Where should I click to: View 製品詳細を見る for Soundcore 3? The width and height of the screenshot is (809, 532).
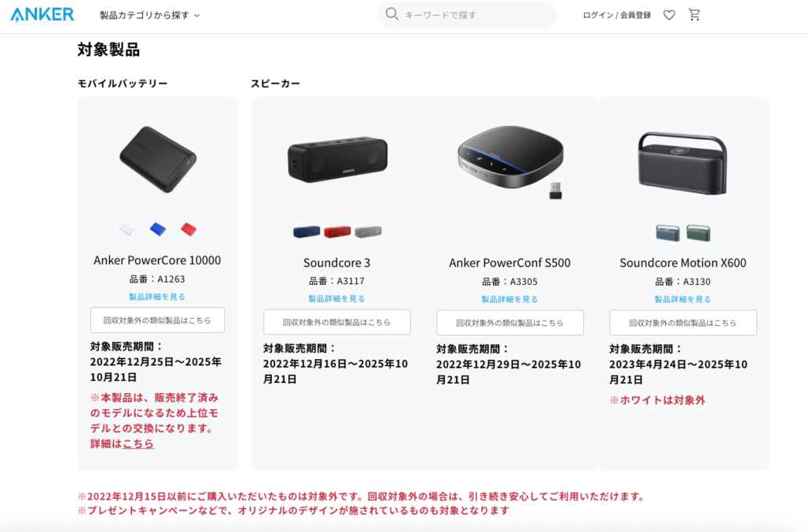[x=337, y=298]
